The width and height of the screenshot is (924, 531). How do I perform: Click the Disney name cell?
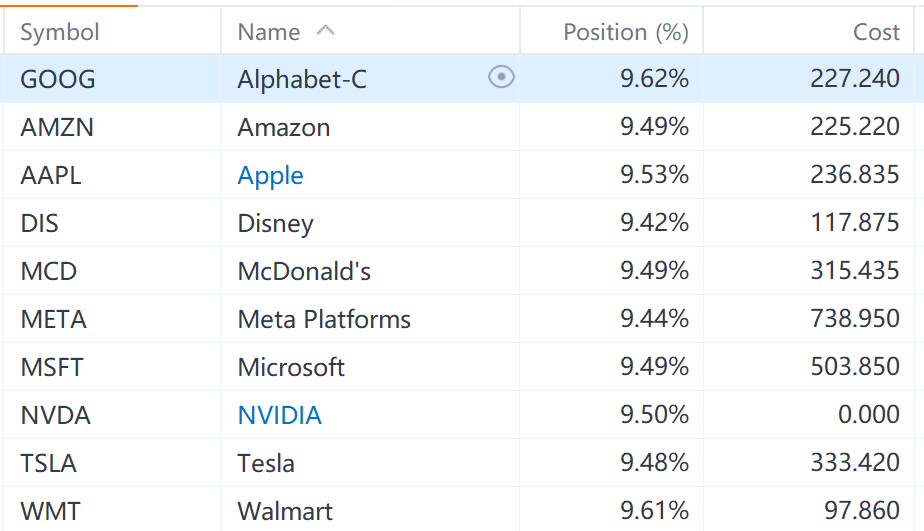tap(276, 224)
